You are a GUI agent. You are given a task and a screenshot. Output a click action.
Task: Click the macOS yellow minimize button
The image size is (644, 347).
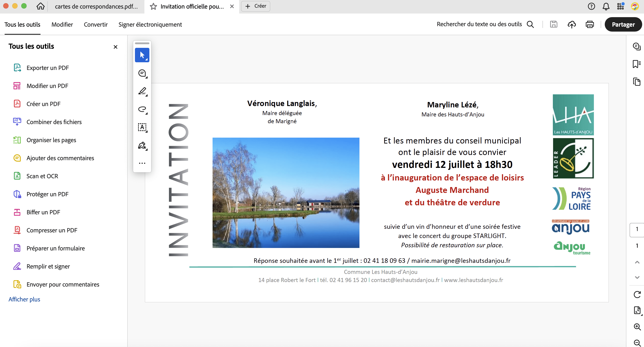pyautogui.click(x=15, y=6)
